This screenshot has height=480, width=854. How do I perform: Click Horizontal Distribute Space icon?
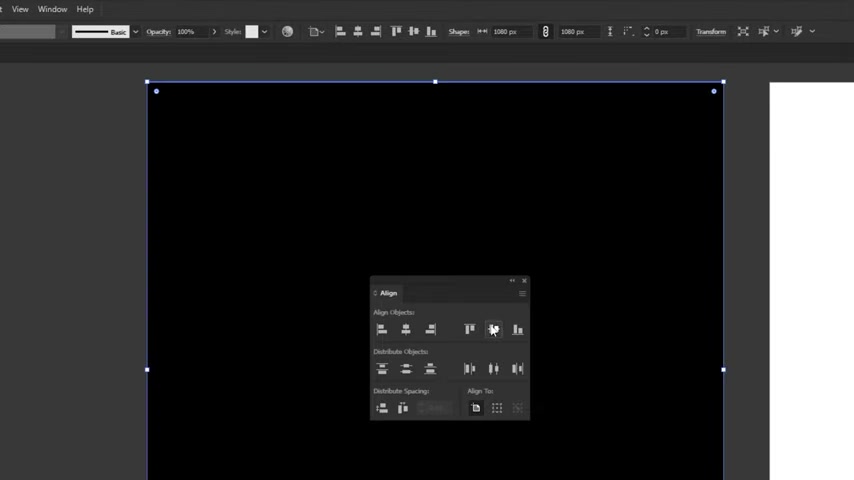[402, 408]
